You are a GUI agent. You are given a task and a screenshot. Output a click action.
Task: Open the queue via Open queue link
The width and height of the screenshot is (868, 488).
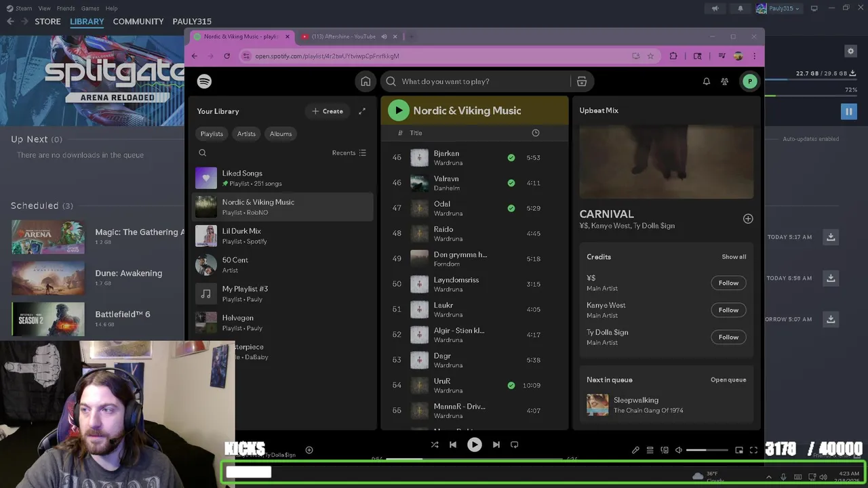point(728,380)
